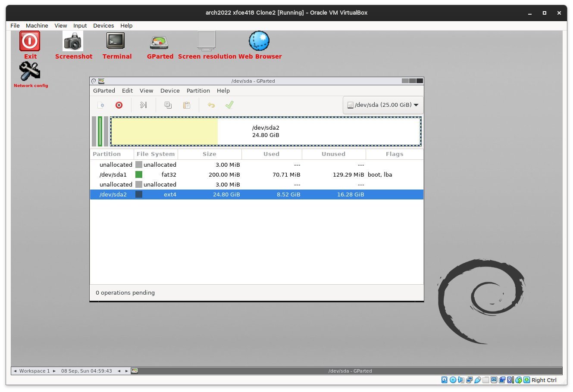Image resolution: width=573 pixels, height=392 pixels.
Task: Click the dark blue ext4 color square
Action: pyautogui.click(x=139, y=194)
